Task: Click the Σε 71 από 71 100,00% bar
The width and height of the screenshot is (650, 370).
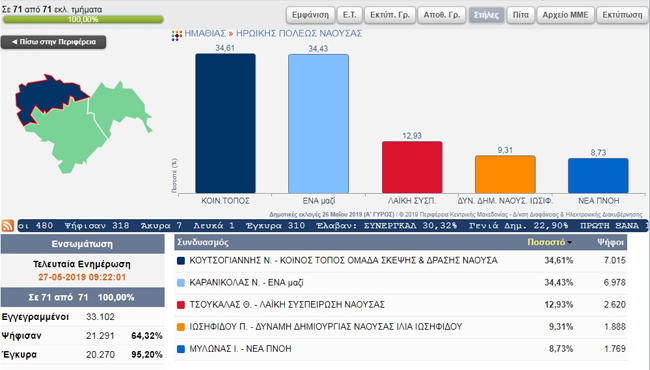Action: pyautogui.click(x=82, y=297)
